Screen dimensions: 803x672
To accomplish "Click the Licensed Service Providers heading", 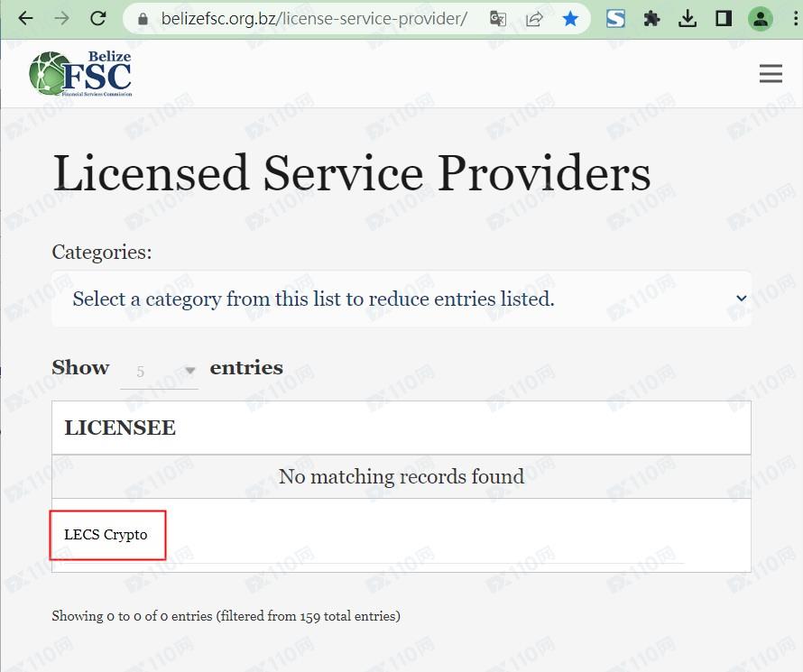I will pyautogui.click(x=352, y=173).
